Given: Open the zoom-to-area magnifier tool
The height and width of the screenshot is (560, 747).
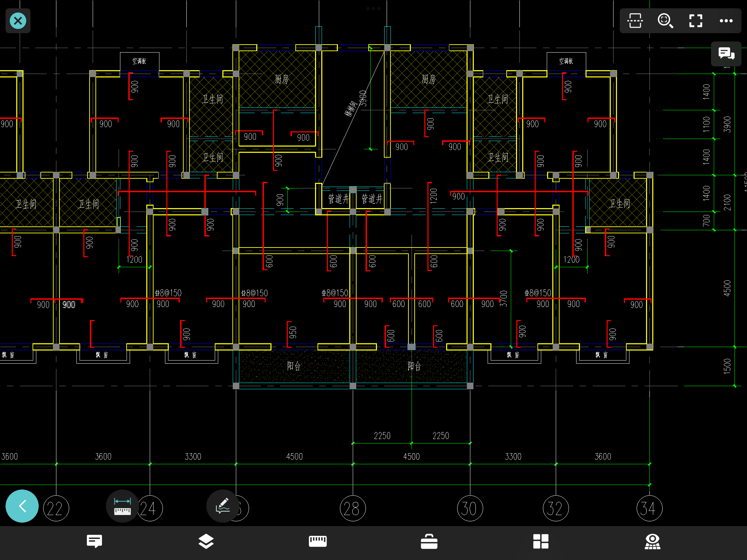Looking at the screenshot, I should [665, 21].
